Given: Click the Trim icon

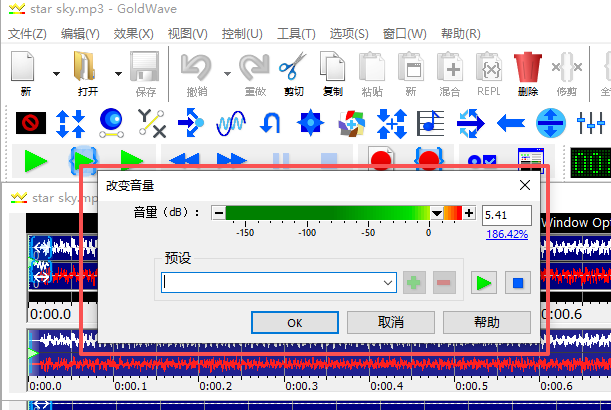Looking at the screenshot, I should point(567,67).
